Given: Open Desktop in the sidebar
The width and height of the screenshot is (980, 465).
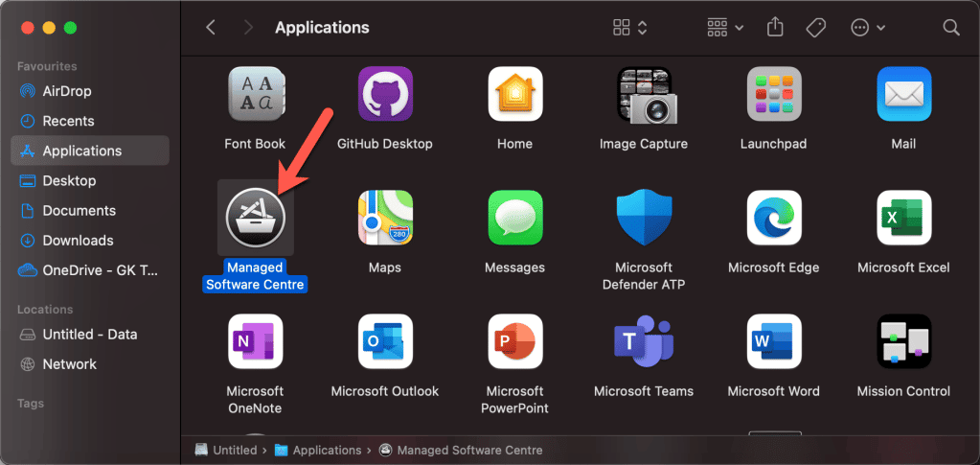Looking at the screenshot, I should click(x=90, y=181).
